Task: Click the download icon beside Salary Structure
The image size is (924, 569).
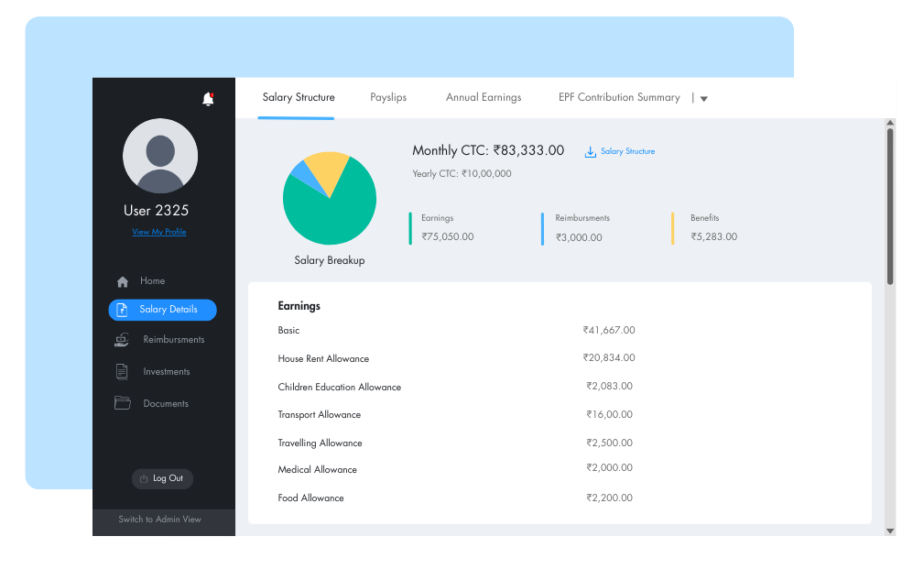Action: click(x=590, y=152)
